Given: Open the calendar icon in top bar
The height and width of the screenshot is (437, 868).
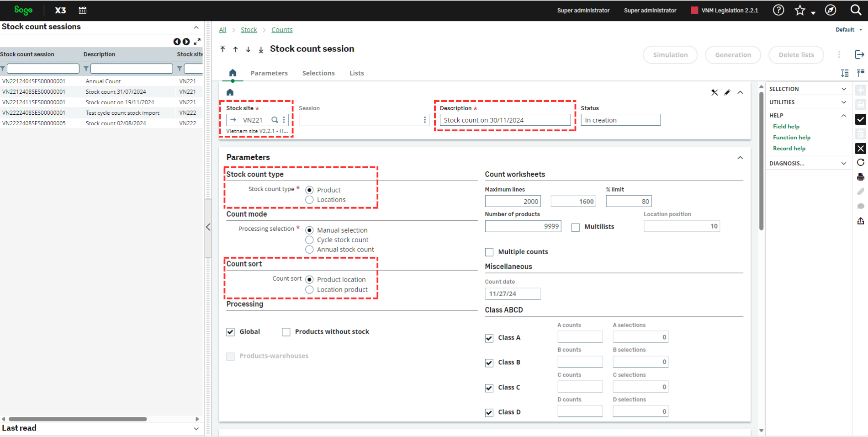Looking at the screenshot, I should [83, 10].
